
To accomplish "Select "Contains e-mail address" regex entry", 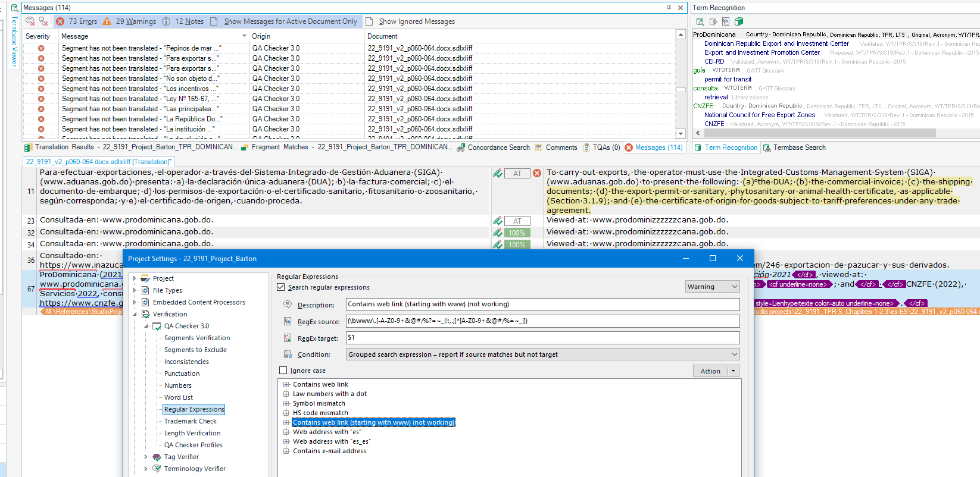I will [x=329, y=451].
